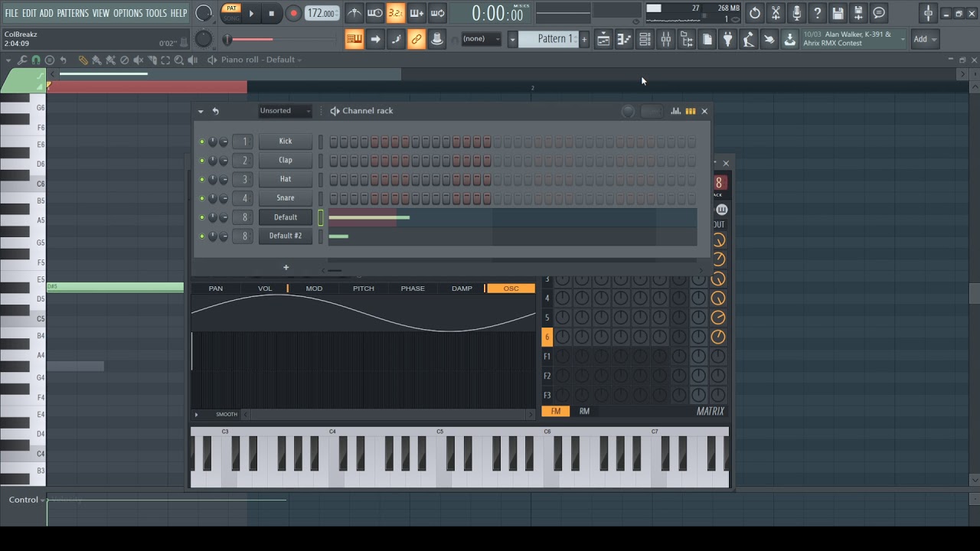Screen dimensions: 980x551
Task: Select the piano roll zoom tool
Action: pyautogui.click(x=178, y=60)
